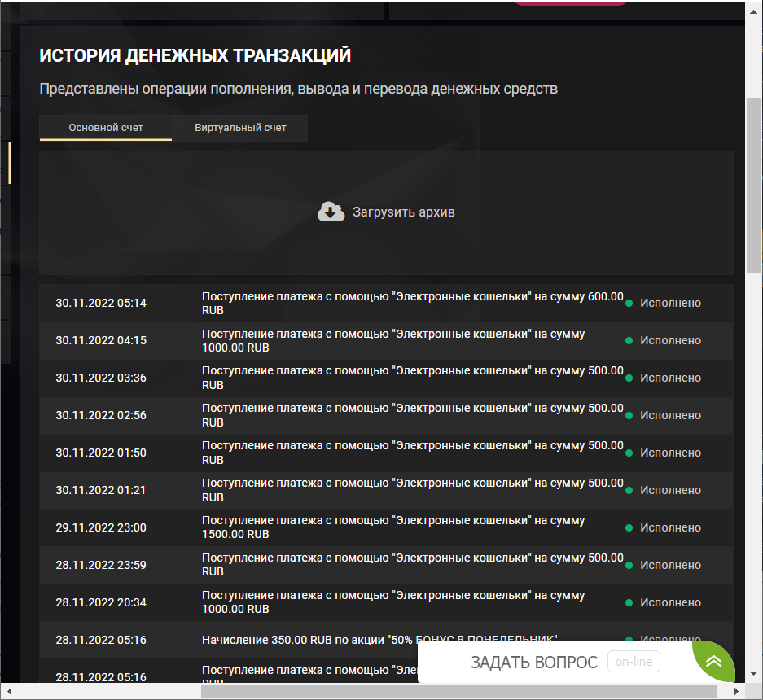Switch to the Основной счет tab
The height and width of the screenshot is (700, 763).
pos(106,128)
